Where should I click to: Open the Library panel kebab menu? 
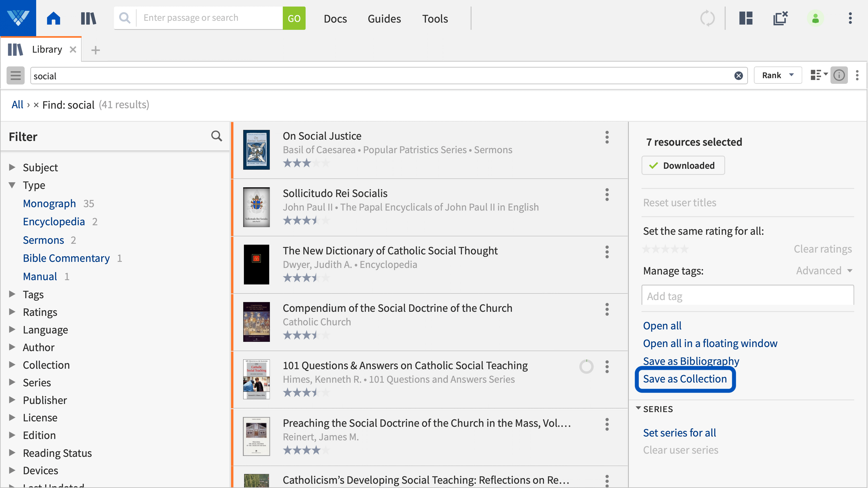click(x=857, y=75)
